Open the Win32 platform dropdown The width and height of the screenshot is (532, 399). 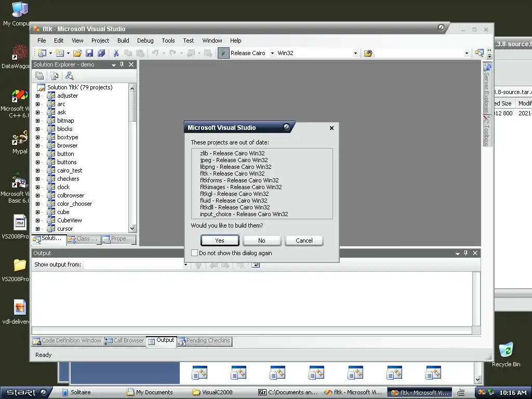pyautogui.click(x=355, y=54)
